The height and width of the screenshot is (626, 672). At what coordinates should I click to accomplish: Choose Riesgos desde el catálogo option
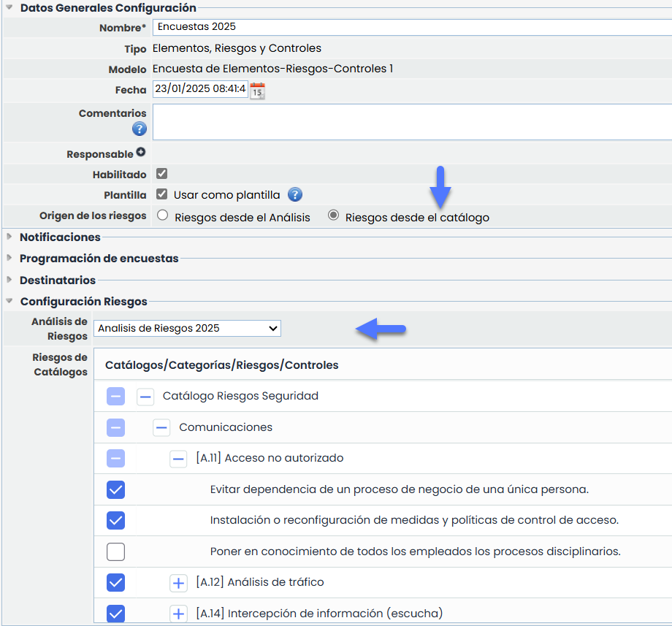[333, 216]
